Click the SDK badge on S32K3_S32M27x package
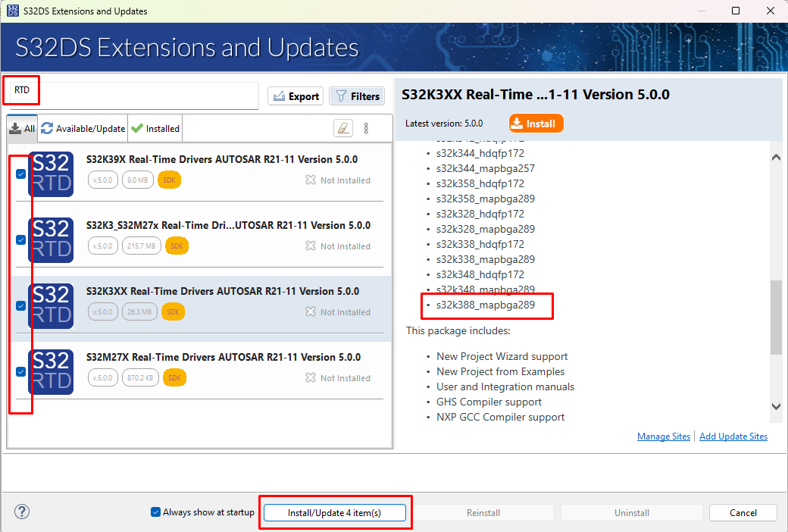 pyautogui.click(x=177, y=246)
